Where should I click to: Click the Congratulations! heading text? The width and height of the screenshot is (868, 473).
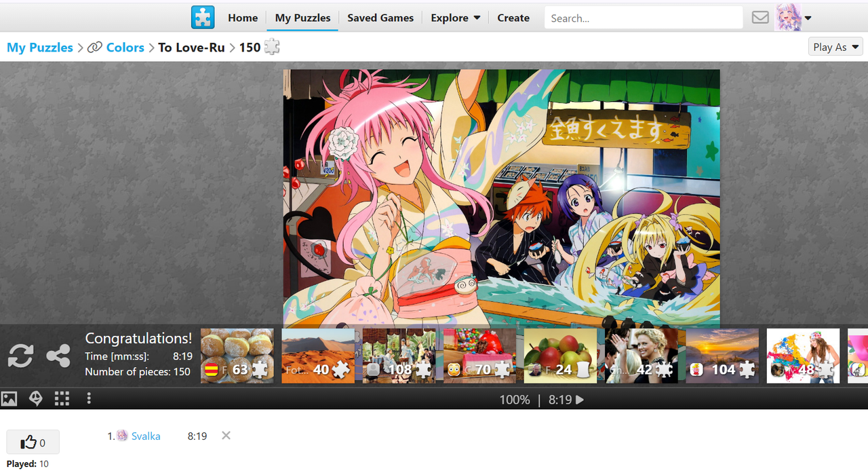[x=138, y=338]
